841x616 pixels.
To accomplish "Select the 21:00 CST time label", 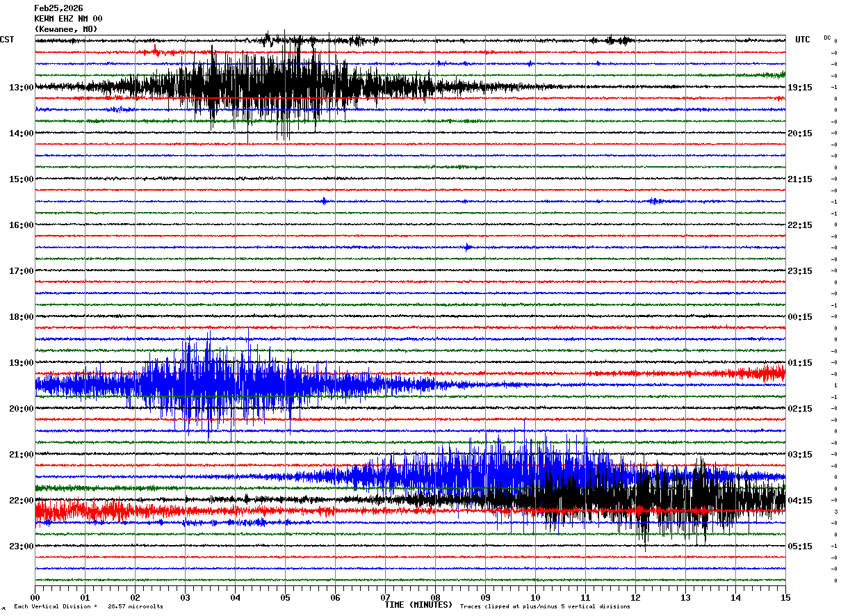I will click(x=22, y=455).
